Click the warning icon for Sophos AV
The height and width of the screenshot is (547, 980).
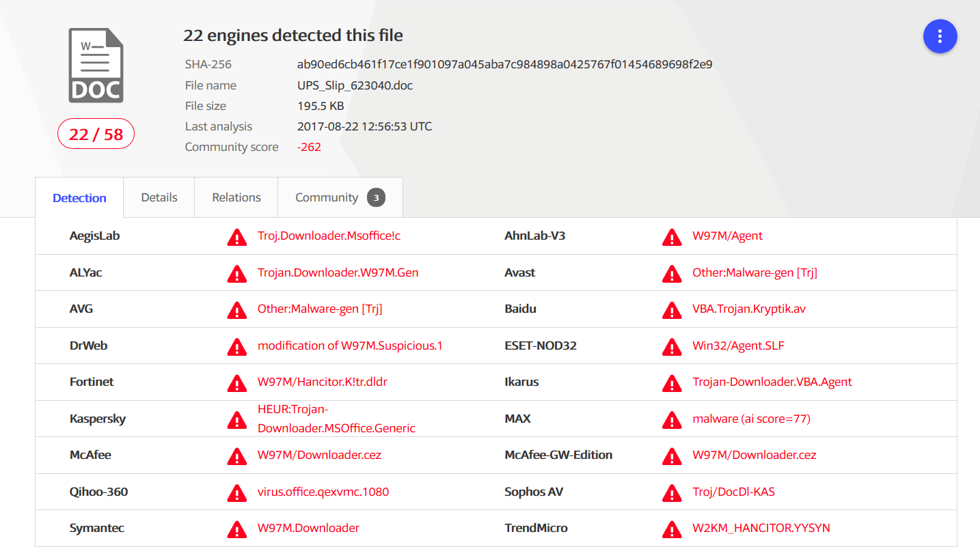pyautogui.click(x=672, y=492)
